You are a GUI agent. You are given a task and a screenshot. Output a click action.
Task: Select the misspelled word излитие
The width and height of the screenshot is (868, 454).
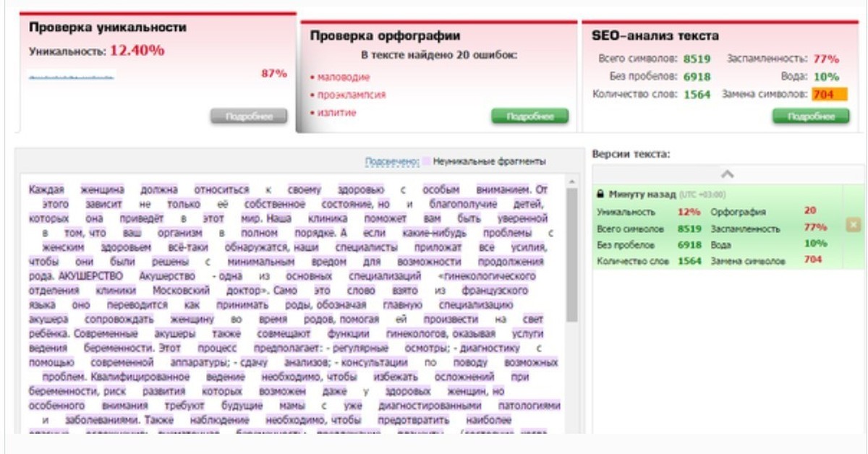337,113
